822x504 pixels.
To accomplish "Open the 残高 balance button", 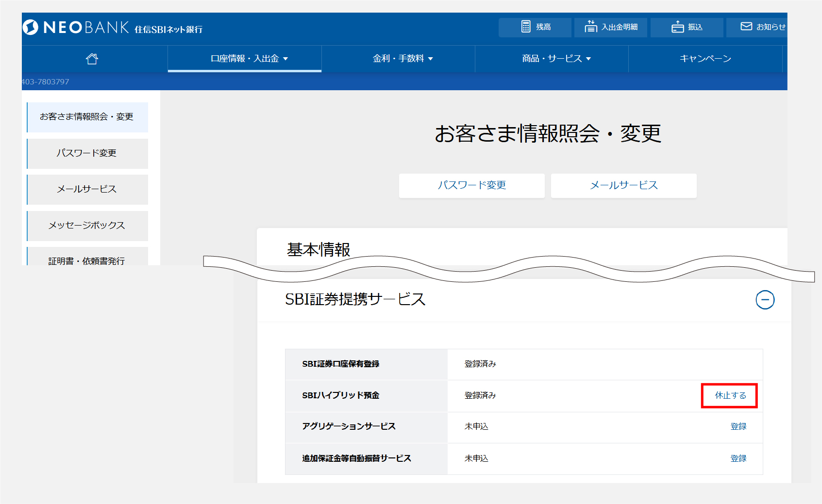I will (x=535, y=27).
